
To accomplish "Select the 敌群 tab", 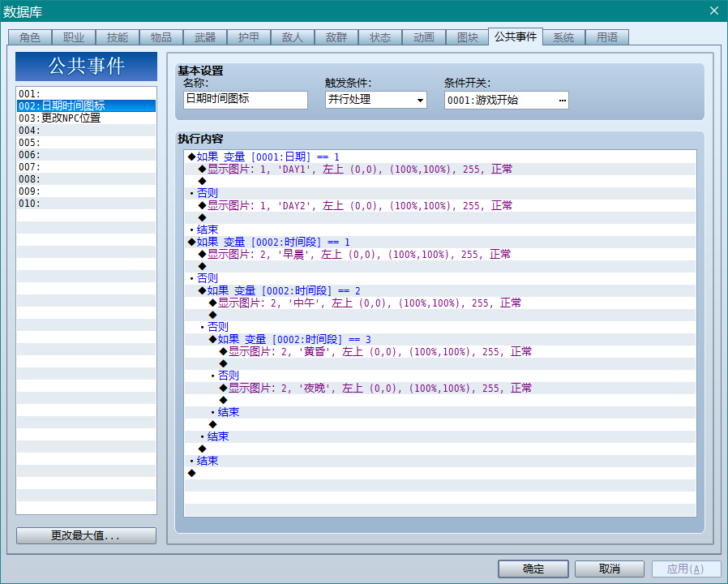I will pos(336,37).
